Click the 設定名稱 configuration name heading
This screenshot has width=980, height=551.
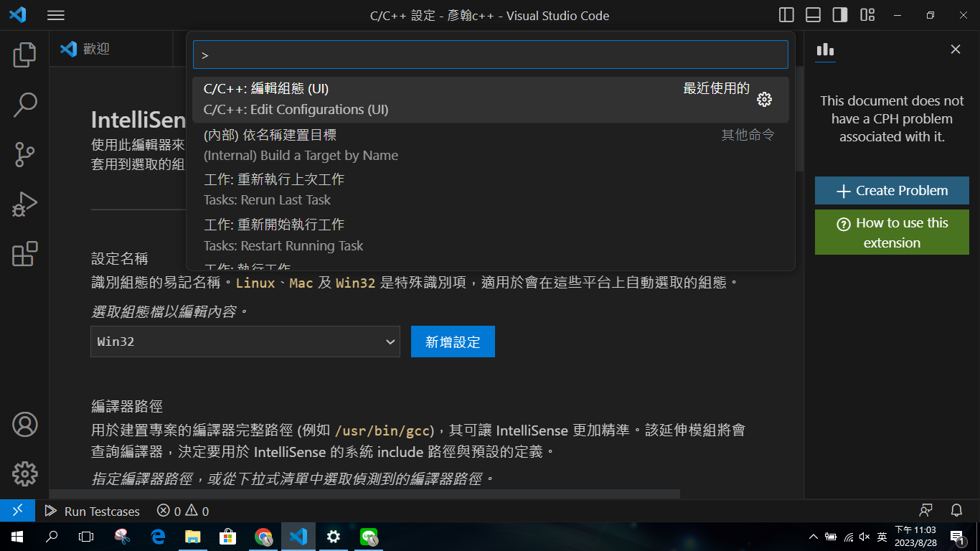(120, 259)
